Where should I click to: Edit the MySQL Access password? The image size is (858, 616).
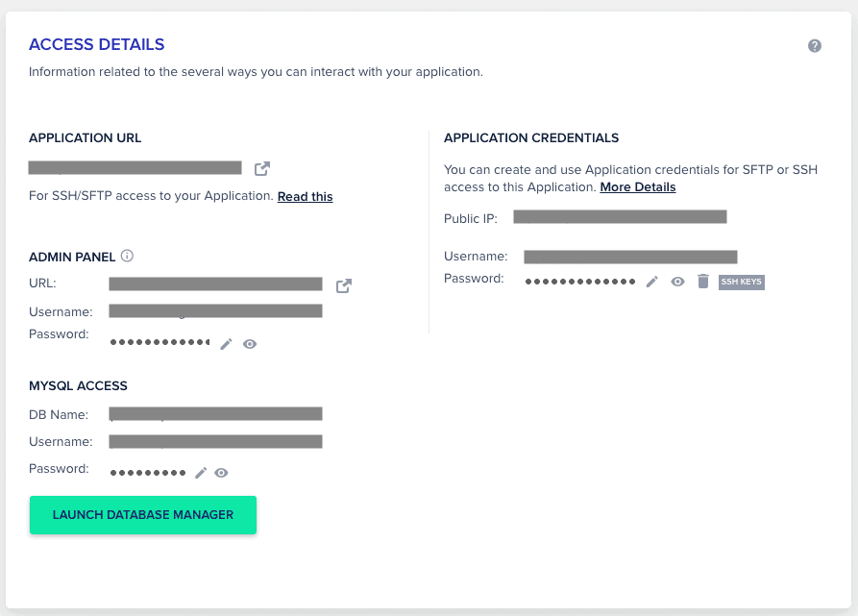coord(201,472)
